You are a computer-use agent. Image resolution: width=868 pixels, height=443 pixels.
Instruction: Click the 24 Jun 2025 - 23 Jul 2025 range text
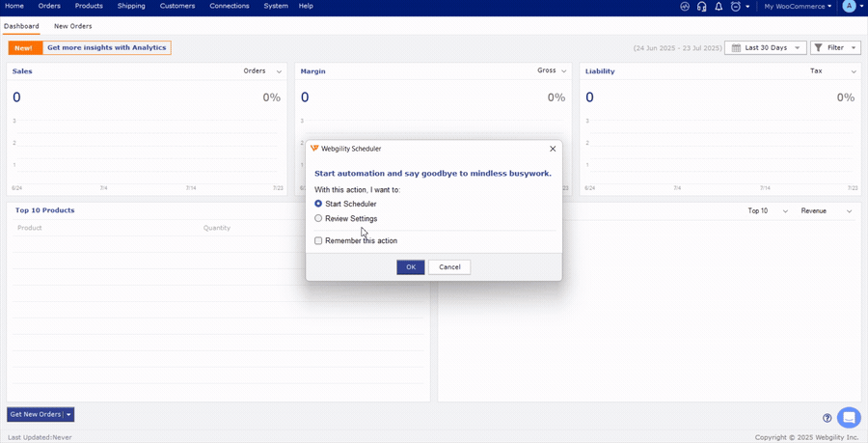point(678,48)
